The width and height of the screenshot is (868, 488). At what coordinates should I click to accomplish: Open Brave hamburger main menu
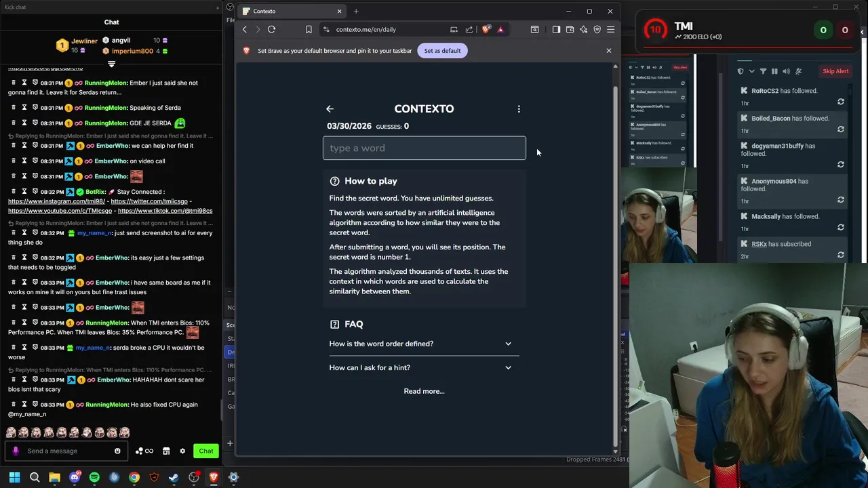(x=610, y=29)
